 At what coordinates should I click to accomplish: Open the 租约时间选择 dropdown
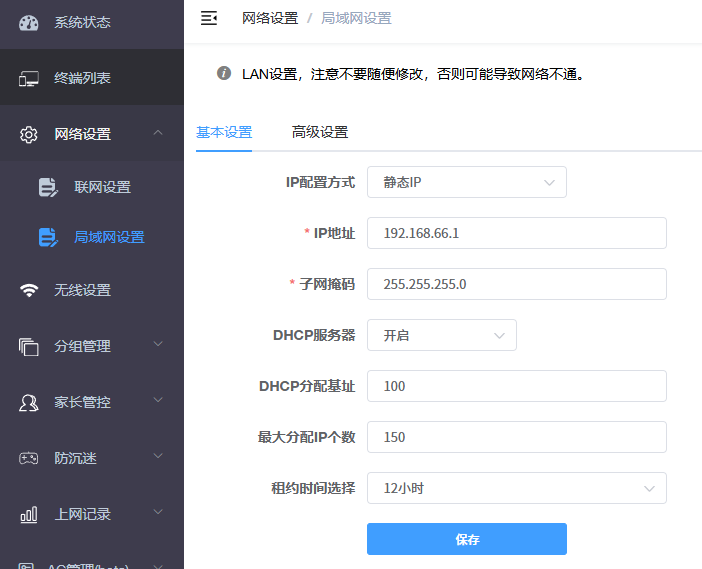pos(516,488)
